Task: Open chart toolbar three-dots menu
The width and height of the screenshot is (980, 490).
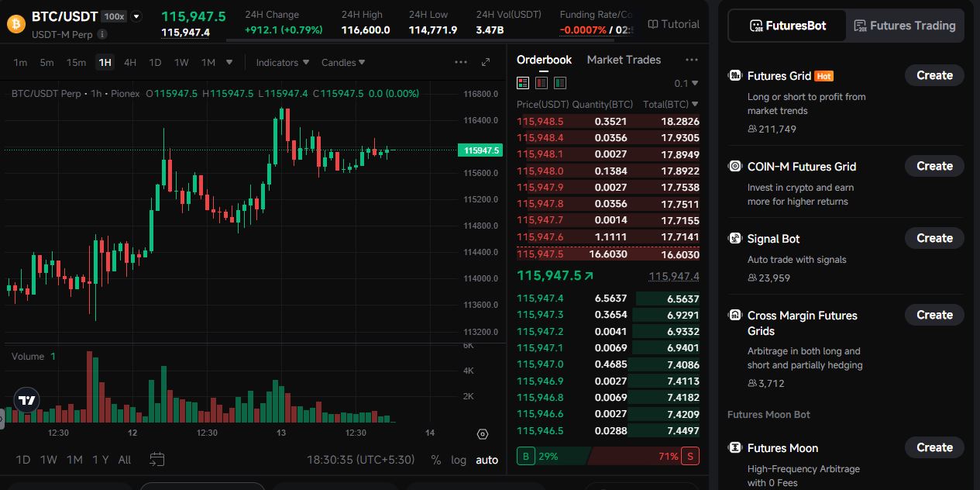Action: (x=461, y=62)
